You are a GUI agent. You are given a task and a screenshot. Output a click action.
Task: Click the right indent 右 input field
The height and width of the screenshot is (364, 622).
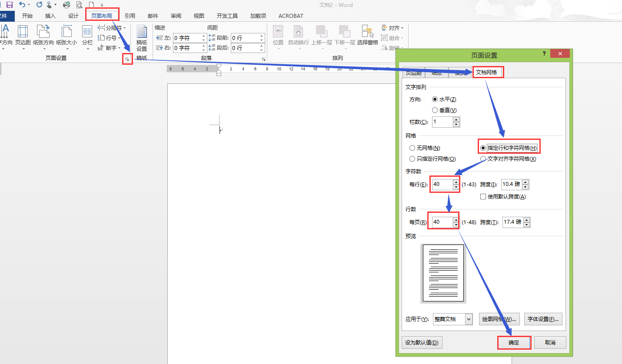click(x=190, y=48)
